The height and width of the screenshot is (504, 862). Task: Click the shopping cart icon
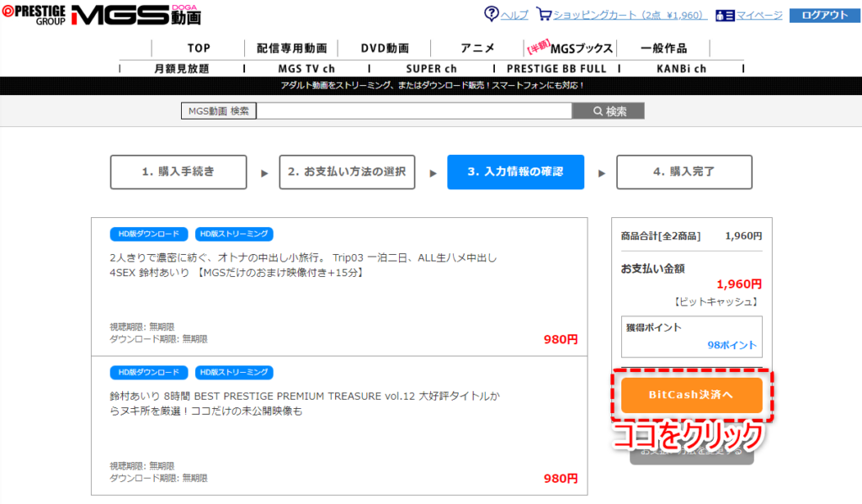(x=544, y=13)
